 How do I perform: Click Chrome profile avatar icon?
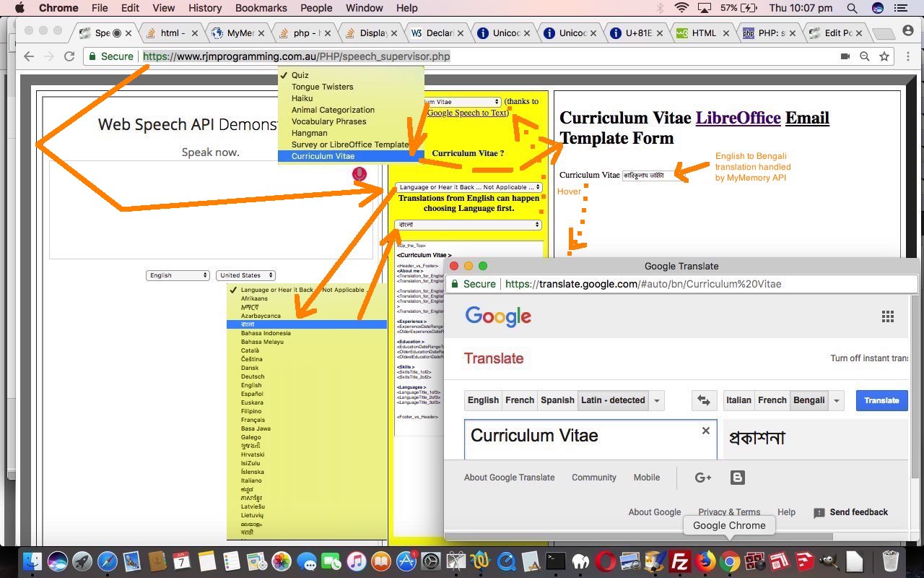click(908, 32)
